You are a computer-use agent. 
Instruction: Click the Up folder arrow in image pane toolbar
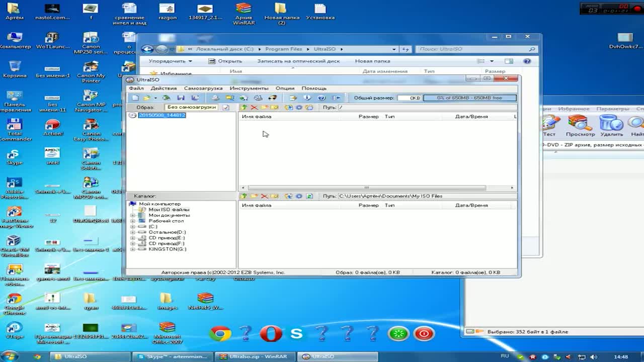[244, 107]
